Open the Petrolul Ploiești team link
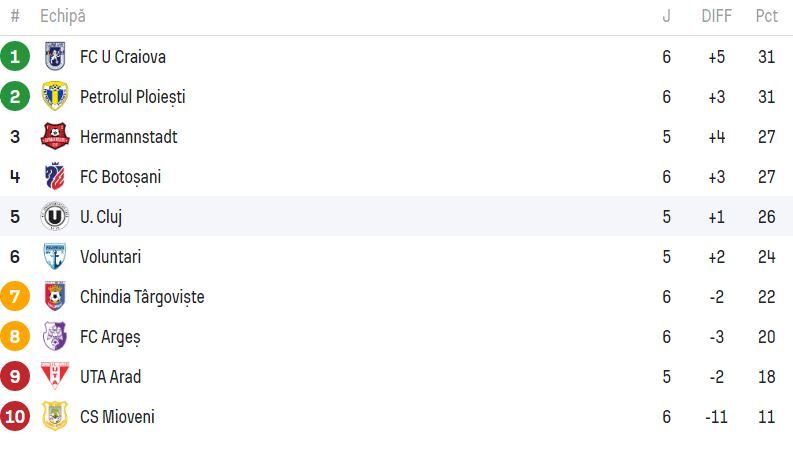This screenshot has width=793, height=454. [132, 97]
